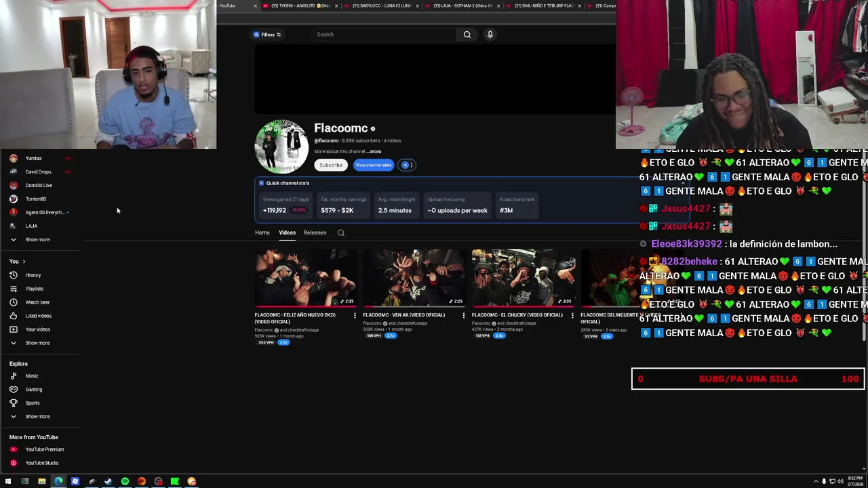Expand channel description via ...more

coord(374,152)
